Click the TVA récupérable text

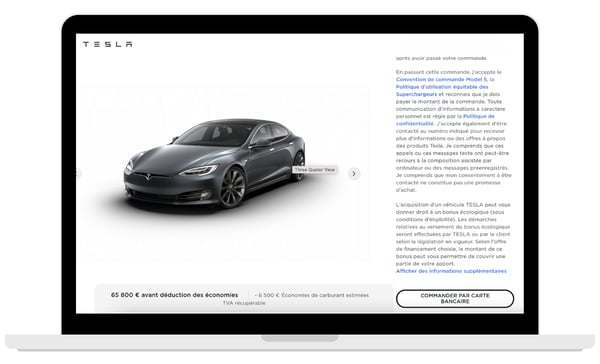click(x=244, y=303)
